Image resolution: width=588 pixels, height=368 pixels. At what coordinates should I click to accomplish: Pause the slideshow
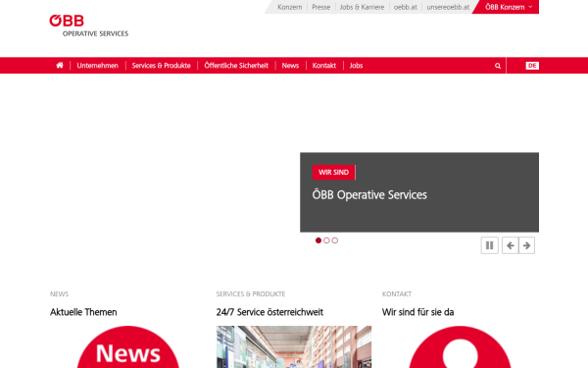tap(489, 245)
